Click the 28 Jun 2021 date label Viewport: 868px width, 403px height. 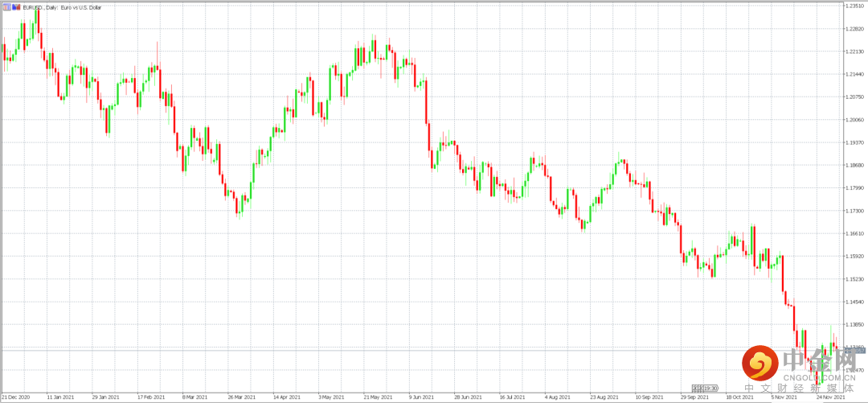[467, 397]
